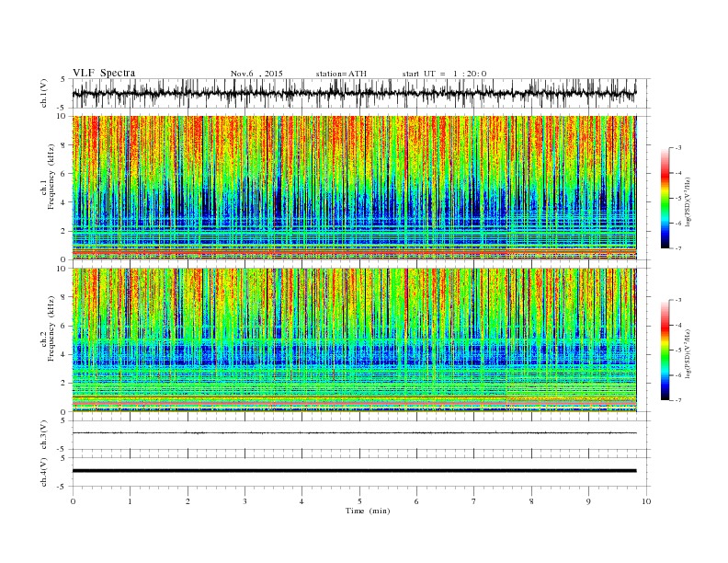Select the "Nov.6 , 2015" date text

pyautogui.click(x=256, y=74)
